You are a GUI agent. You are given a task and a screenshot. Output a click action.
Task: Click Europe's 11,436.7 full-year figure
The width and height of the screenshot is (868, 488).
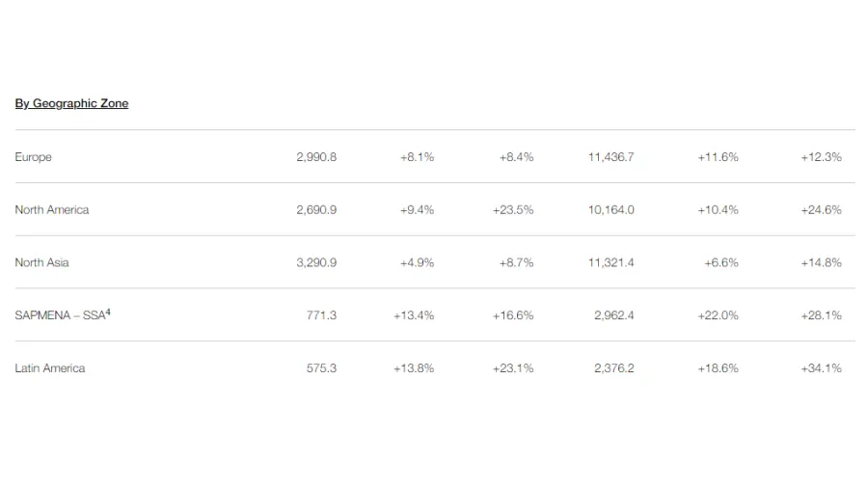point(611,157)
